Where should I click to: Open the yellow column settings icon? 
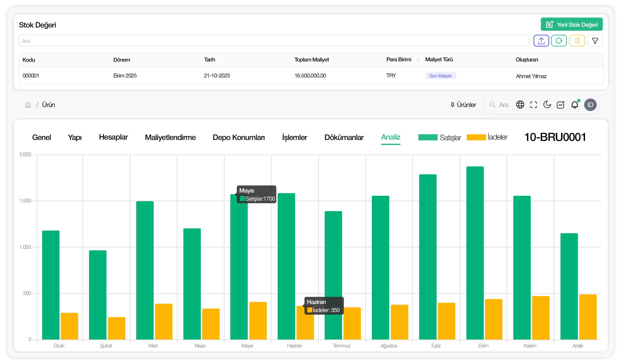coord(577,41)
